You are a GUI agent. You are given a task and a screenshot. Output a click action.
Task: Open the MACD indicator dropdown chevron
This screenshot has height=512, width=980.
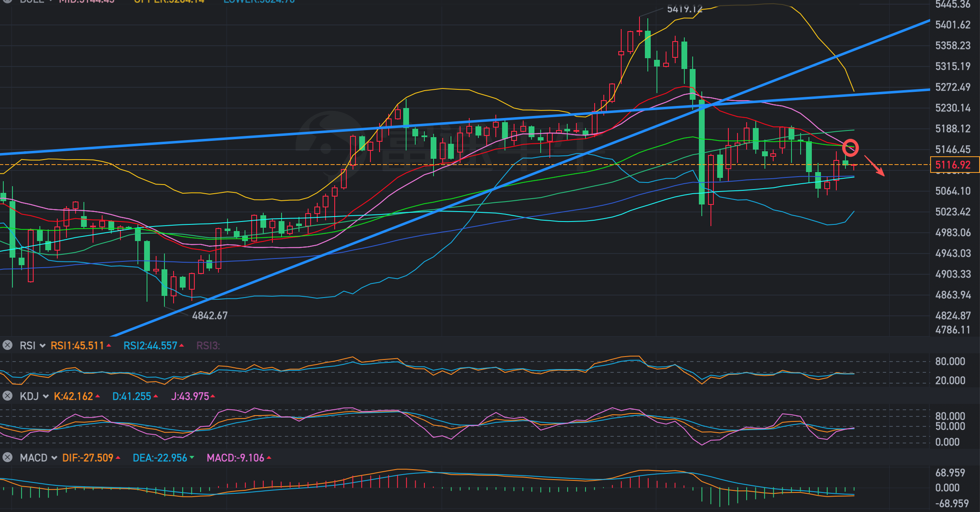pos(54,458)
